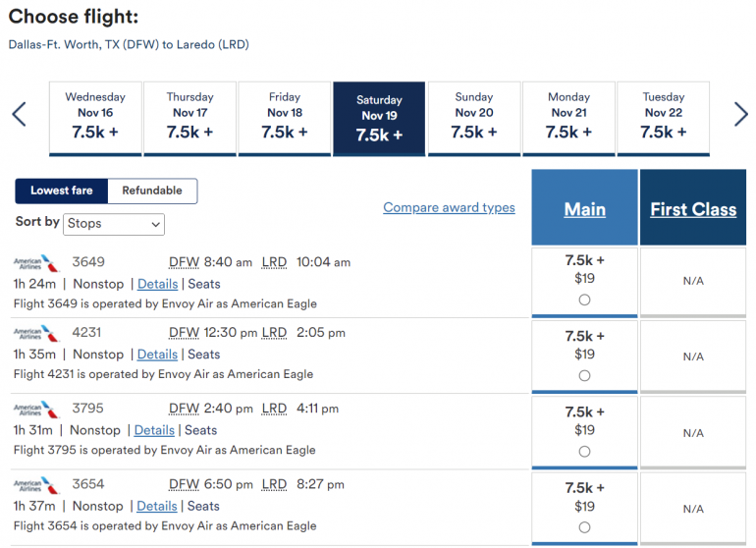The image size is (756, 548).
Task: Choose Main fare radio for flight 3654
Action: pyautogui.click(x=584, y=527)
